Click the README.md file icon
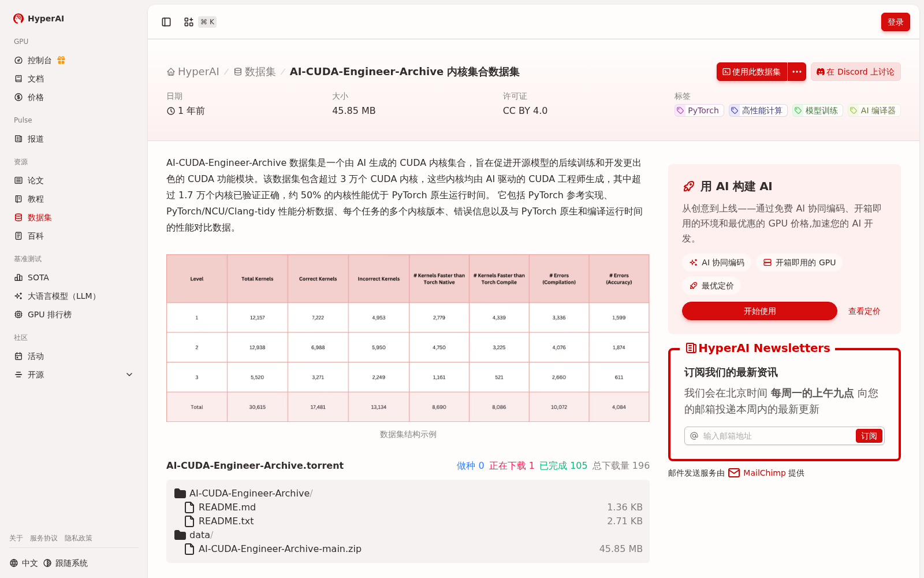The image size is (924, 578). (189, 507)
